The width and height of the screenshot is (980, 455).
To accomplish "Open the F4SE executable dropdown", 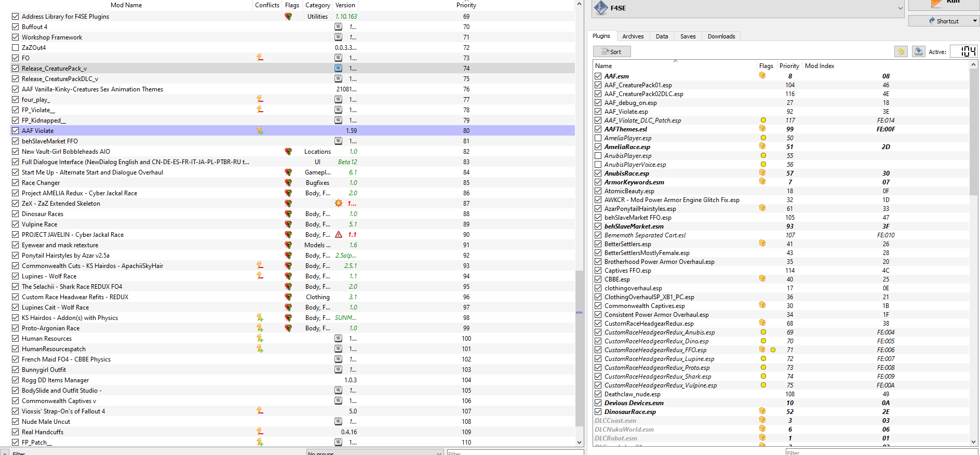I will coord(900,8).
